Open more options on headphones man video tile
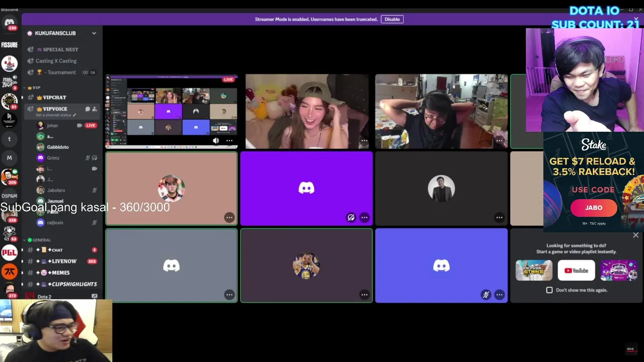Viewport: 644px width, 362px height. pyautogui.click(x=499, y=141)
